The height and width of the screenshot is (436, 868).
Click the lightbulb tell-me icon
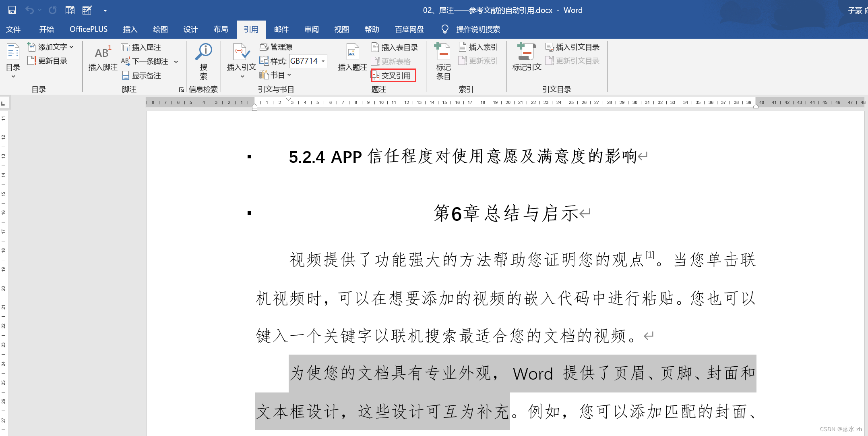coord(445,29)
